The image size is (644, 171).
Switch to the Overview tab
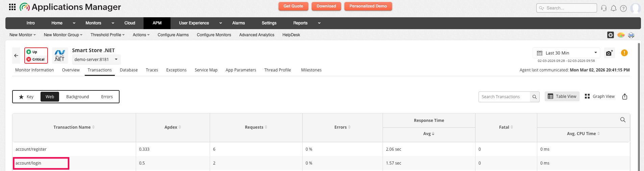point(71,70)
